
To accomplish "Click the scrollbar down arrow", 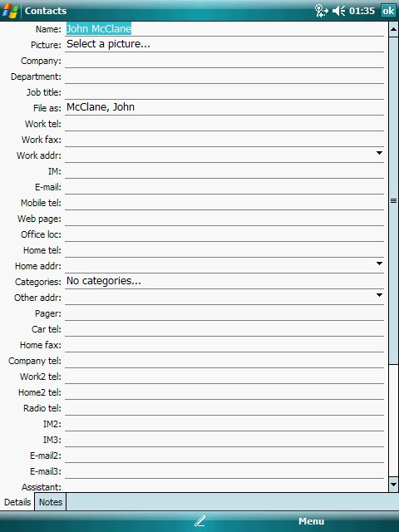I will coord(393,485).
